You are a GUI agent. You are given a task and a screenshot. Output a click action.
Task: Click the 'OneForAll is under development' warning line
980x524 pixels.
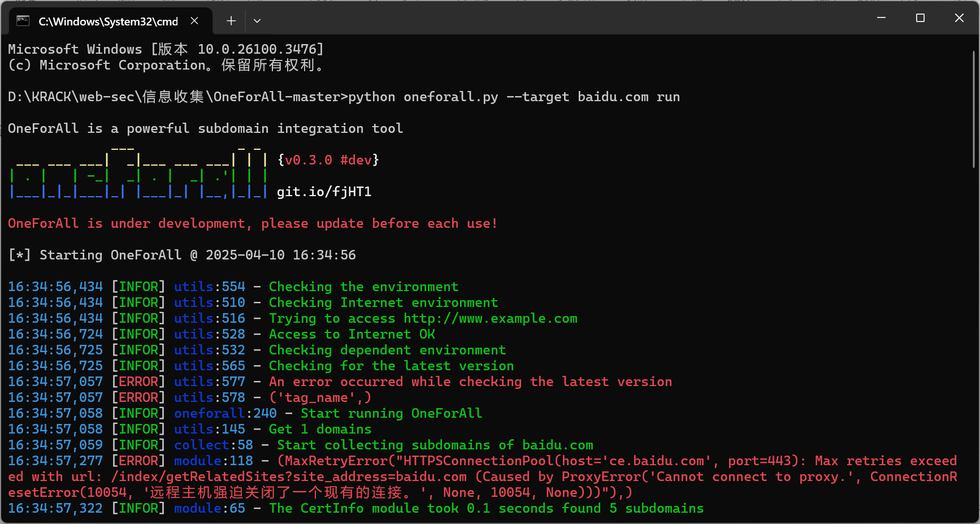[x=253, y=223]
